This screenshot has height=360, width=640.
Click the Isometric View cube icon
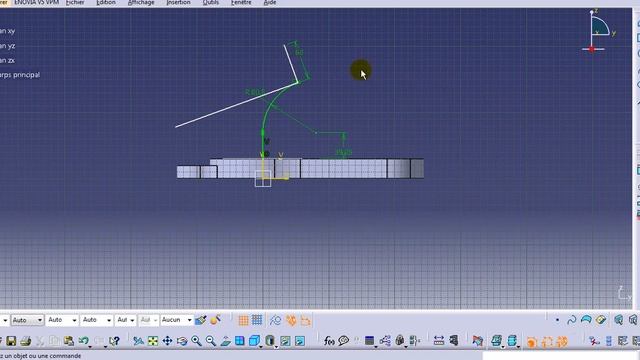[x=254, y=340]
